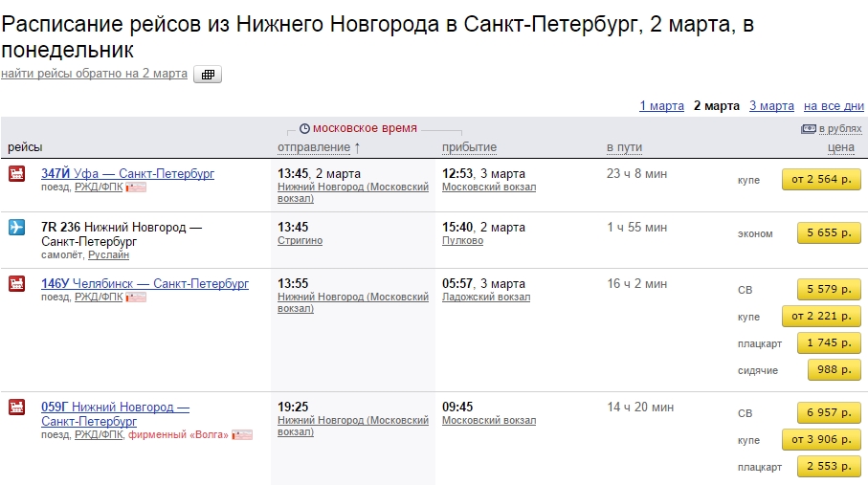The width and height of the screenshot is (868, 485).
Task: Click the e-ticket icon under train 347Й
Action: tap(136, 187)
